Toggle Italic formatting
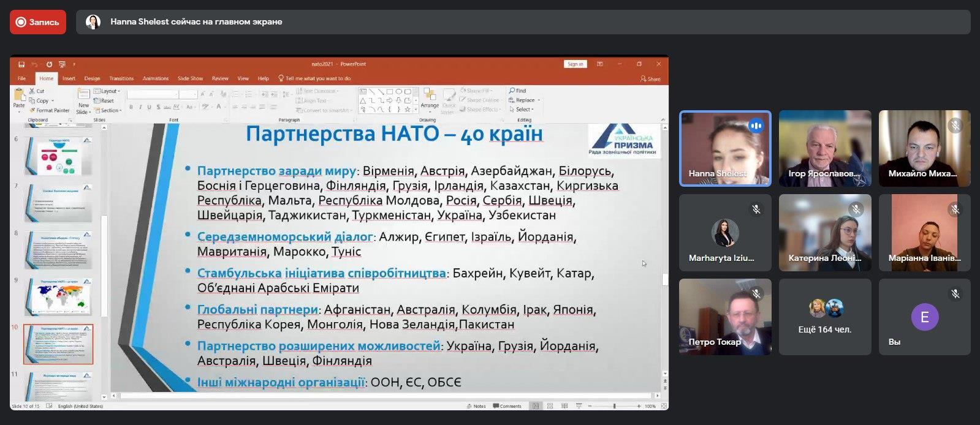Image resolution: width=980 pixels, height=425 pixels. tap(140, 107)
